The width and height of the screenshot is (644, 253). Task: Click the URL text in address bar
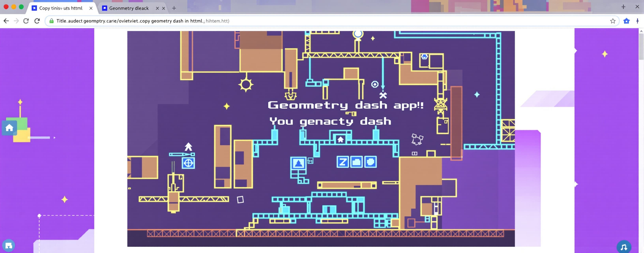point(143,21)
